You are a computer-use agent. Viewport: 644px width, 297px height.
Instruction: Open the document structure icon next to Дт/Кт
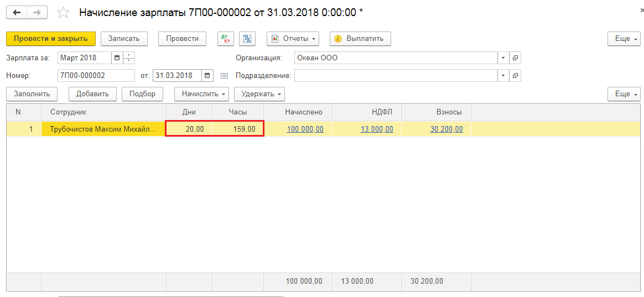coord(247,39)
